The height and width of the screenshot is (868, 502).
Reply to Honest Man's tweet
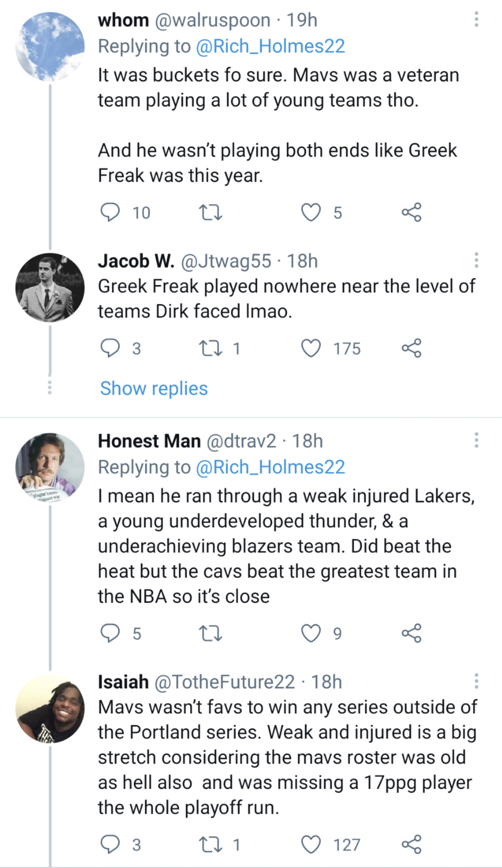click(110, 633)
